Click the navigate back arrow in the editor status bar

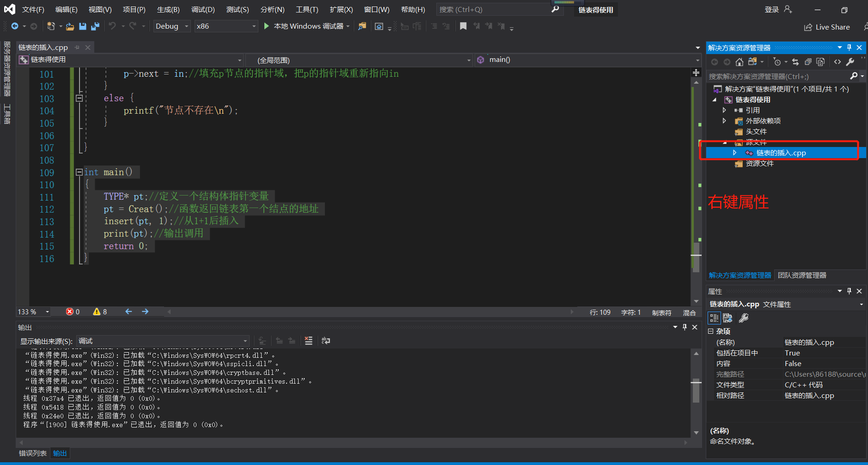coord(128,312)
